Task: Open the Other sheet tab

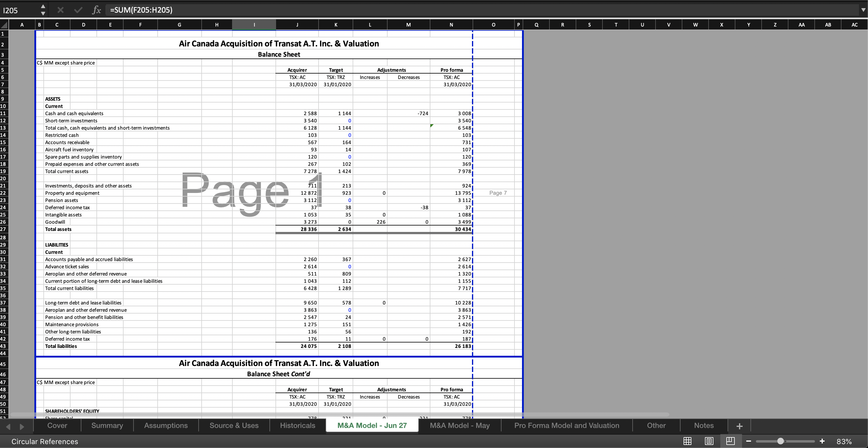Action: [x=656, y=425]
